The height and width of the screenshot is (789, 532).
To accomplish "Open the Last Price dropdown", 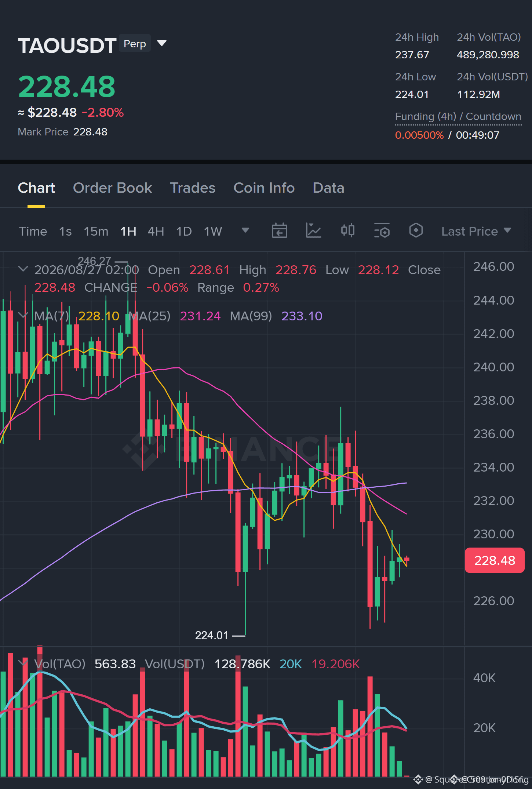I will click(x=476, y=231).
